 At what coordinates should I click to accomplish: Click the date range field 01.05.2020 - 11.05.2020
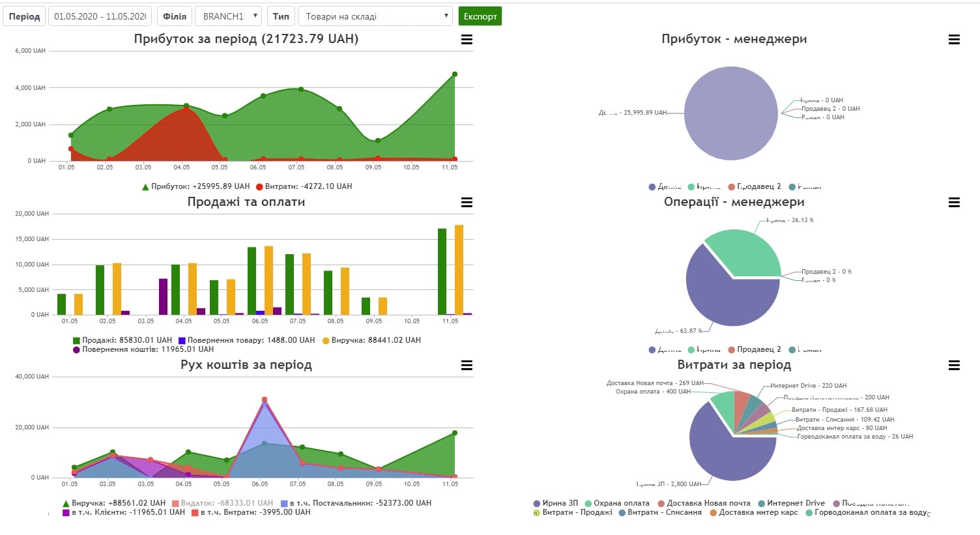(x=100, y=16)
